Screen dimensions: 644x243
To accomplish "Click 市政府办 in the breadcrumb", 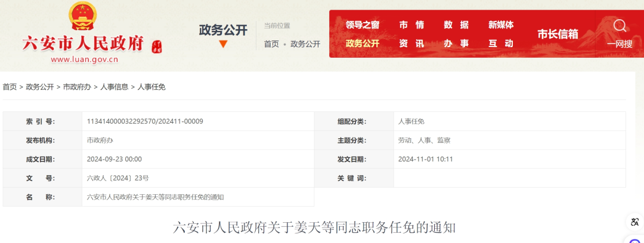I will tap(77, 86).
